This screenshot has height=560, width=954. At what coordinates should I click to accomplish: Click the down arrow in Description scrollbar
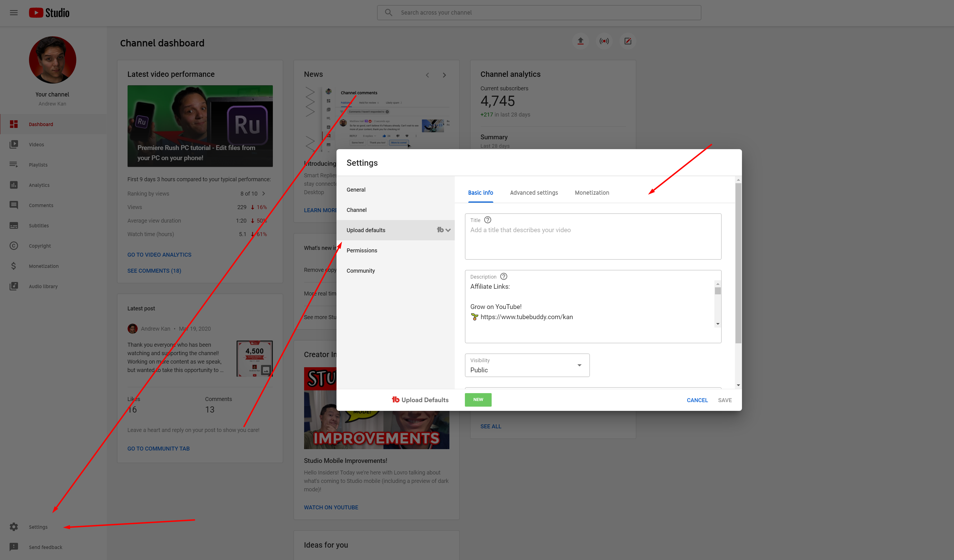click(x=717, y=324)
